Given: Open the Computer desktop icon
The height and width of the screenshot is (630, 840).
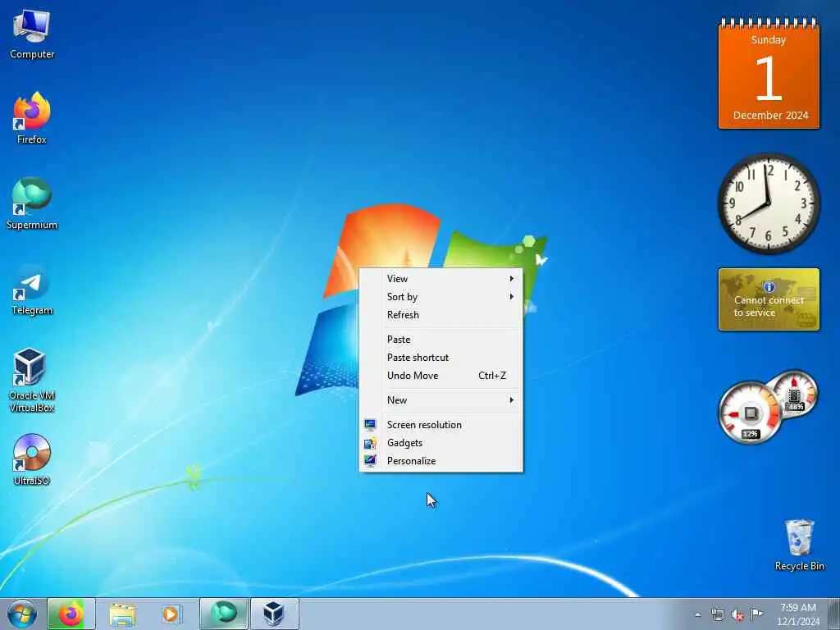Looking at the screenshot, I should tap(32, 34).
